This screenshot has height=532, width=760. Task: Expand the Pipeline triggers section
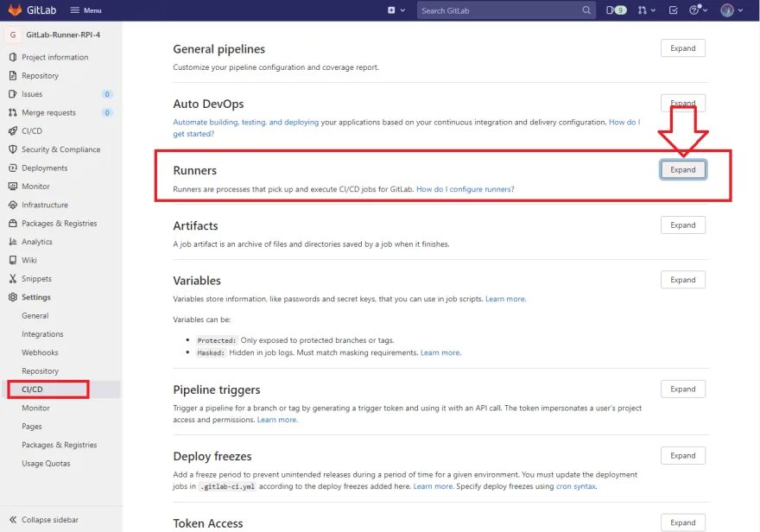[682, 389]
